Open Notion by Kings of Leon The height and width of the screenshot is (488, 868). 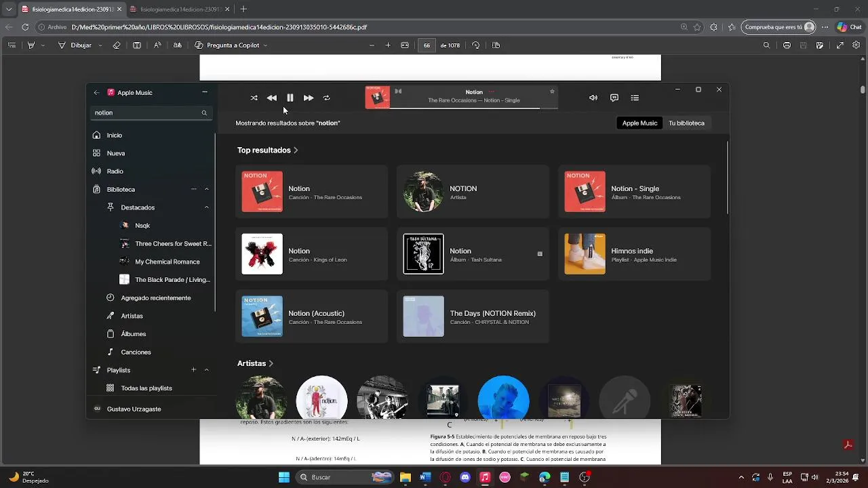[x=311, y=254]
